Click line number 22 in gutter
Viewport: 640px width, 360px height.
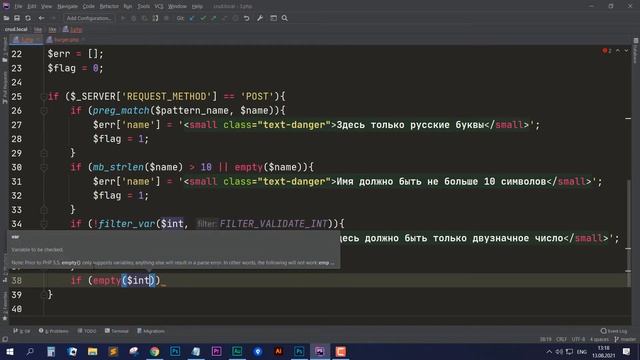click(x=17, y=54)
